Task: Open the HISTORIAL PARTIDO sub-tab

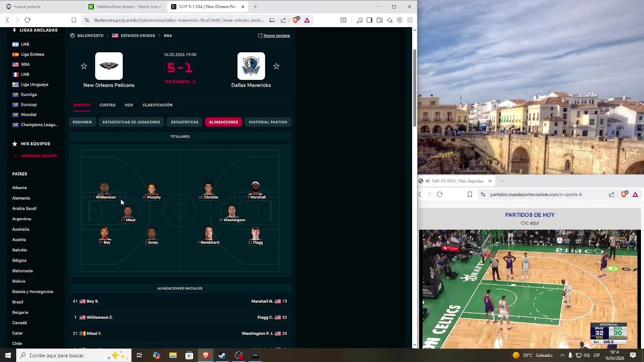Action: [x=268, y=122]
